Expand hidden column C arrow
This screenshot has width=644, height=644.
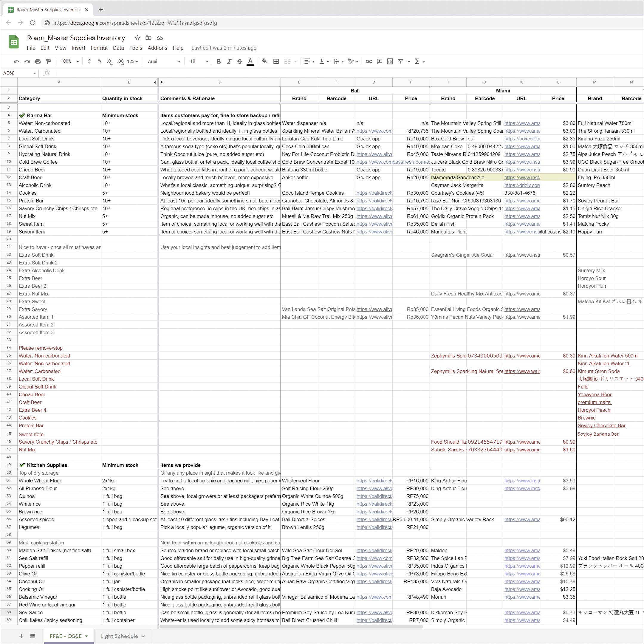(162, 82)
